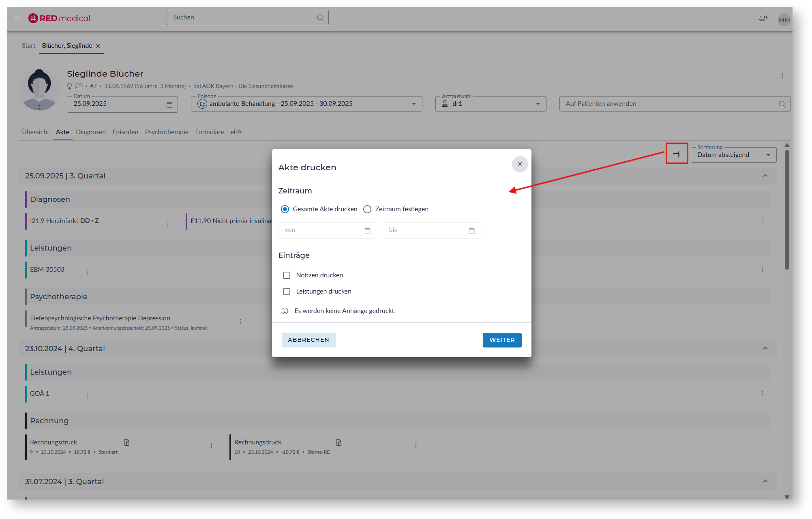This screenshot has width=812, height=519.
Task: Open the chat feedback icon in header
Action: click(x=763, y=19)
